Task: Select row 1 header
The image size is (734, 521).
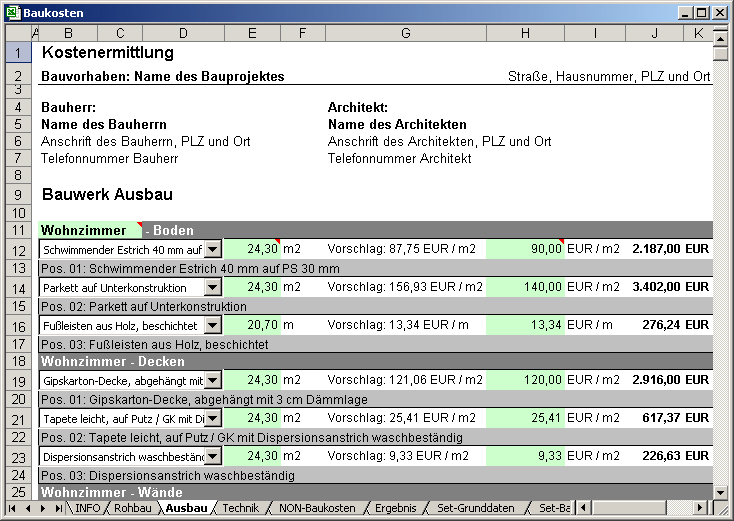Action: tap(18, 52)
